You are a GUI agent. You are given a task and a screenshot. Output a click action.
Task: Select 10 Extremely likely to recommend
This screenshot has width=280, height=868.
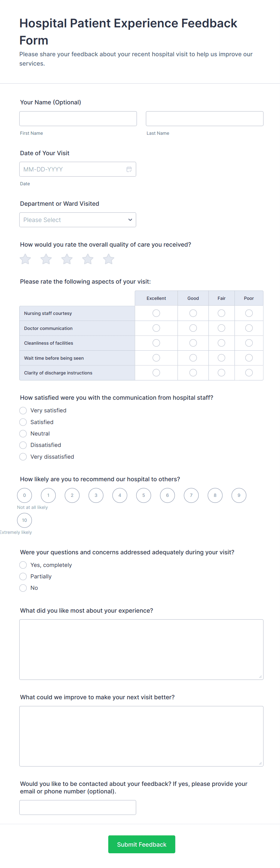[25, 520]
